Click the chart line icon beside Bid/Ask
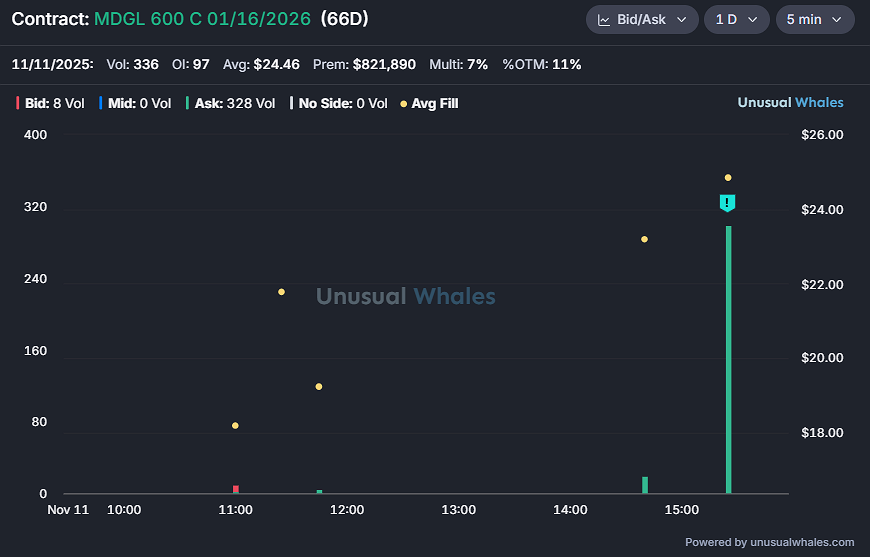The width and height of the screenshot is (870, 557). point(604,20)
